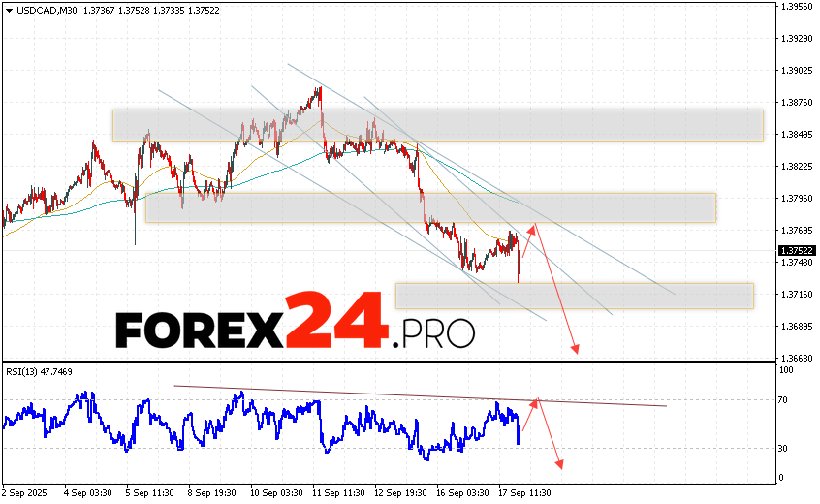Click the red arrowhead pointing down in the RSI panel

coord(559,463)
